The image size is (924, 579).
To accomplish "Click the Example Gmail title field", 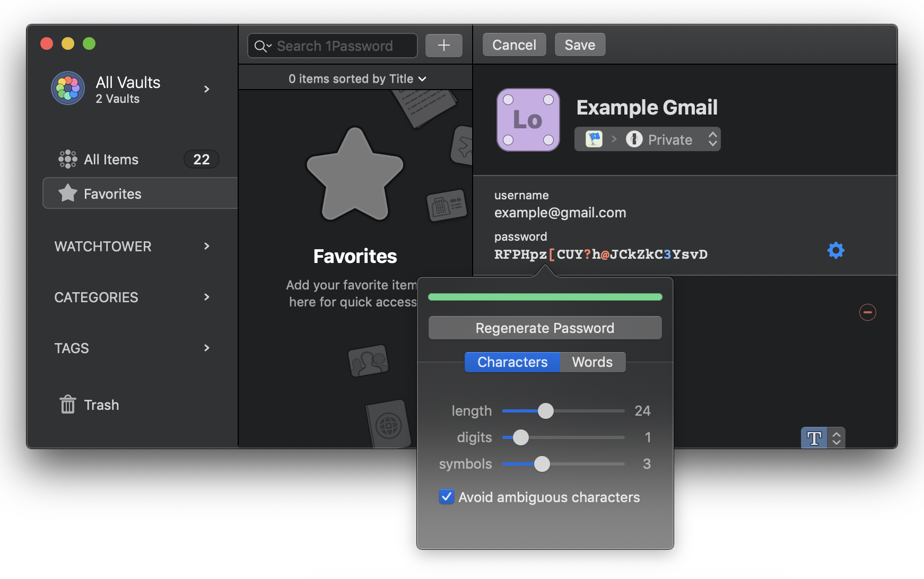I will point(647,108).
